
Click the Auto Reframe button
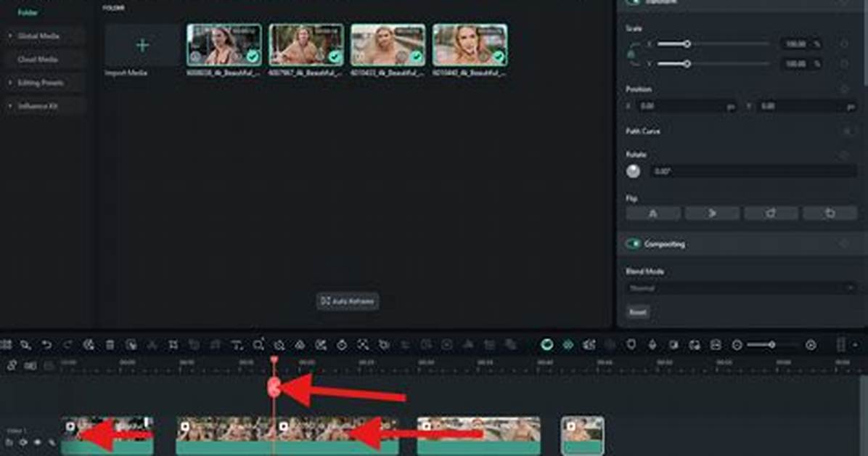click(348, 301)
